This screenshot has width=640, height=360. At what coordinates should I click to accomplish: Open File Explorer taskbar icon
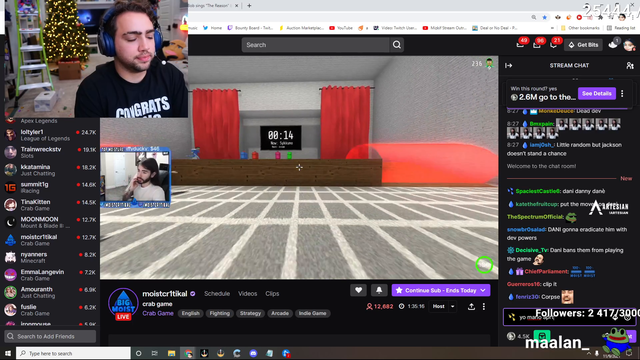171,353
